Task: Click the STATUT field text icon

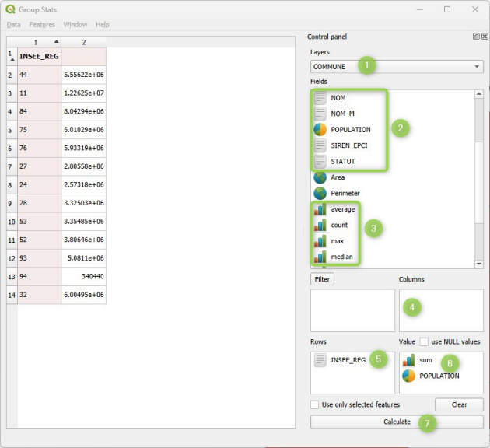Action: 320,162
